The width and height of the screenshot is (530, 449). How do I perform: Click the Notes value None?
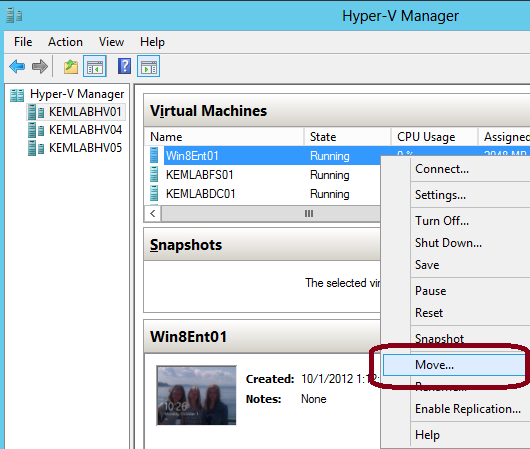(x=314, y=399)
